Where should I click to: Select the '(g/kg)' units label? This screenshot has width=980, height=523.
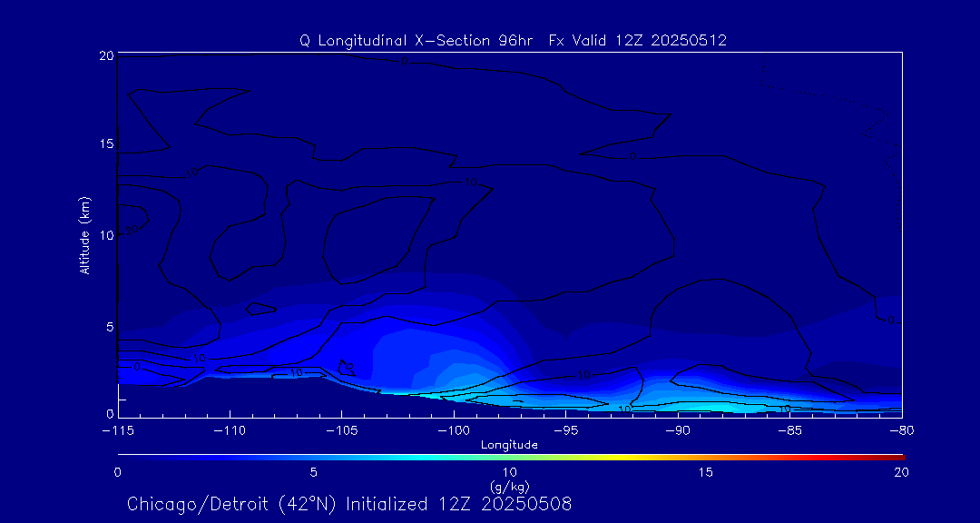(509, 487)
